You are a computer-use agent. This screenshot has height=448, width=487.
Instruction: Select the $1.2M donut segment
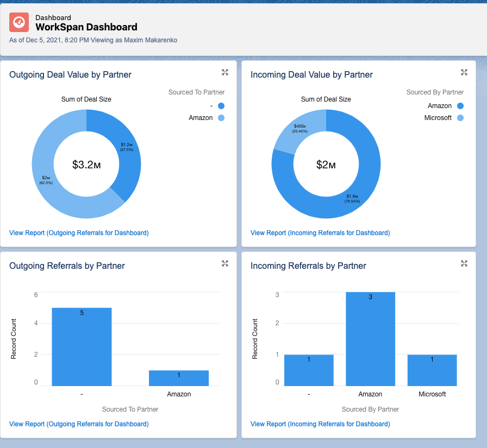[127, 147]
